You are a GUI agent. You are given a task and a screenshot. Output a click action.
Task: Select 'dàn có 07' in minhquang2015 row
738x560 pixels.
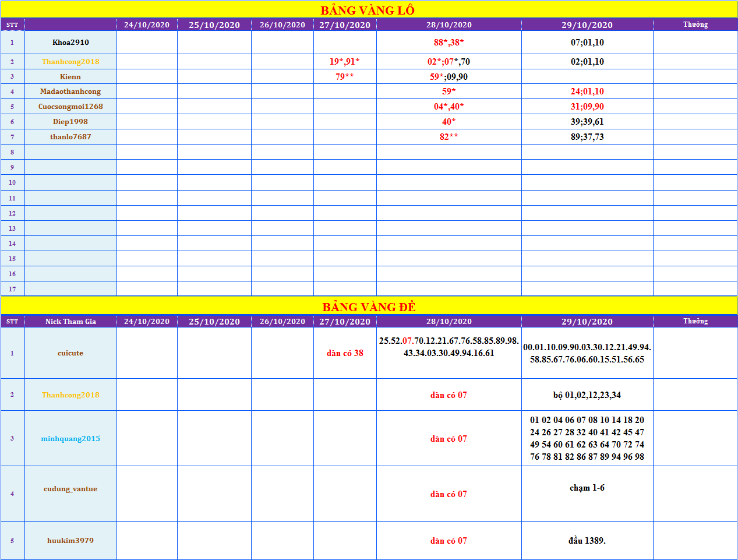tap(449, 439)
